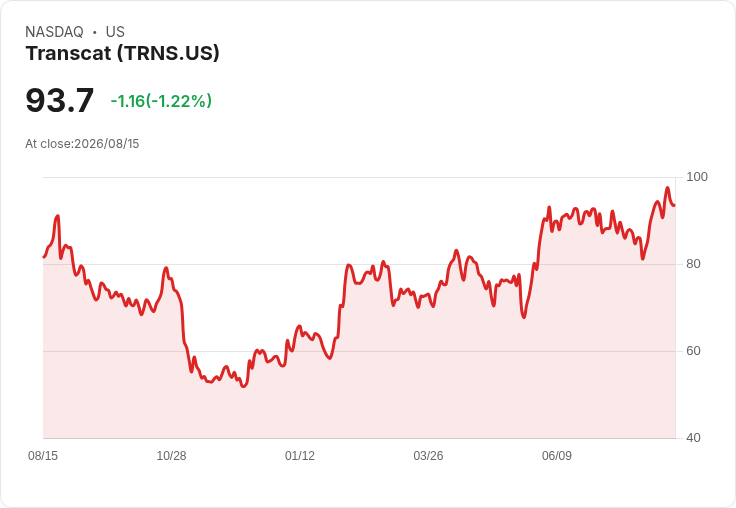
Task: Click the final data point of the price line
Action: pos(675,205)
